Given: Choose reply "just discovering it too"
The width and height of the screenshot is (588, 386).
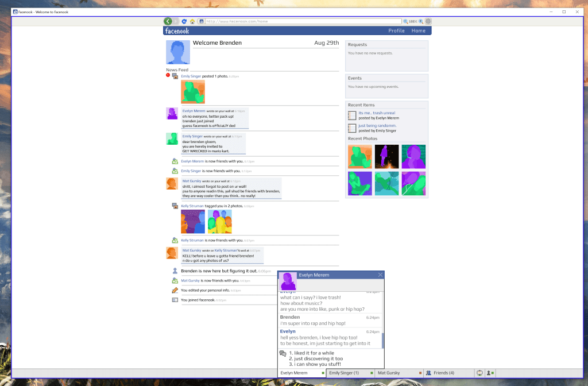Looking at the screenshot, I should click(x=315, y=358).
